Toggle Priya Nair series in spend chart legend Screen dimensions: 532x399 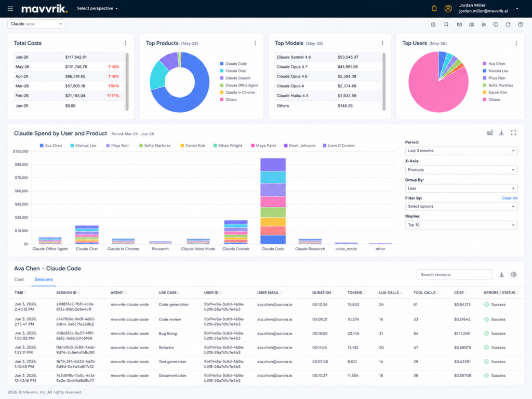tap(117, 145)
